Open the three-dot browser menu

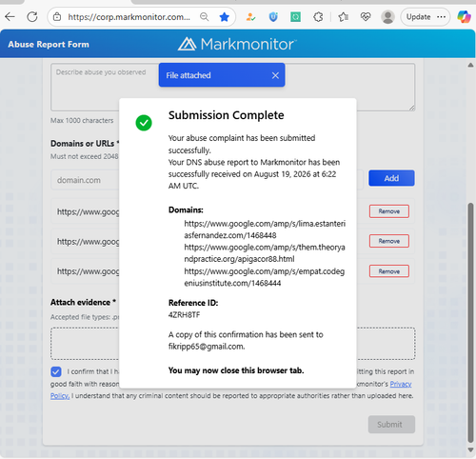coord(441,17)
